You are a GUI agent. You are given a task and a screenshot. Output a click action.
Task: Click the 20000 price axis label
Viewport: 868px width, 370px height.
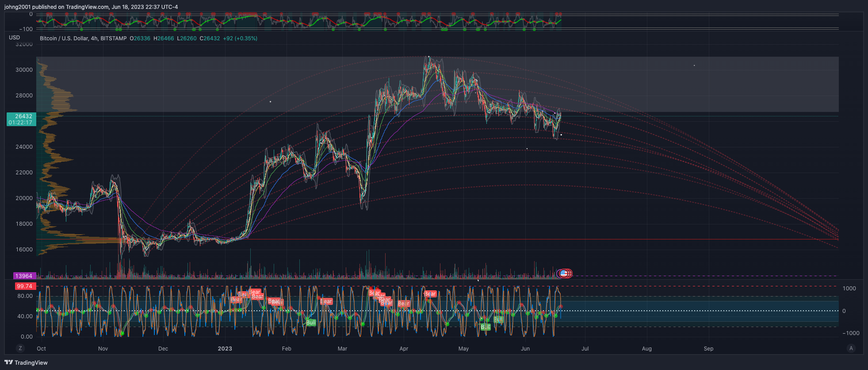(x=24, y=198)
